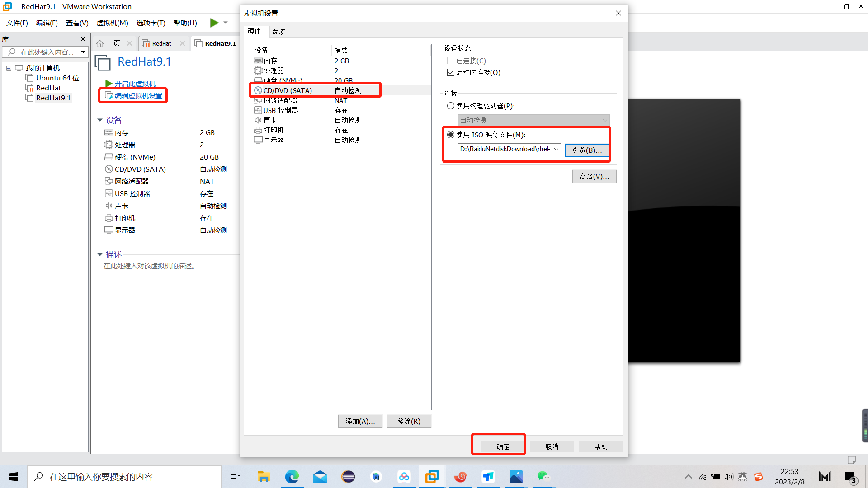Open the View menu

77,23
